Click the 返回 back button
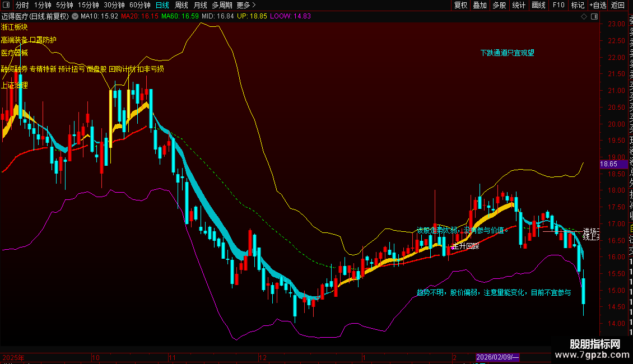 click(618, 5)
